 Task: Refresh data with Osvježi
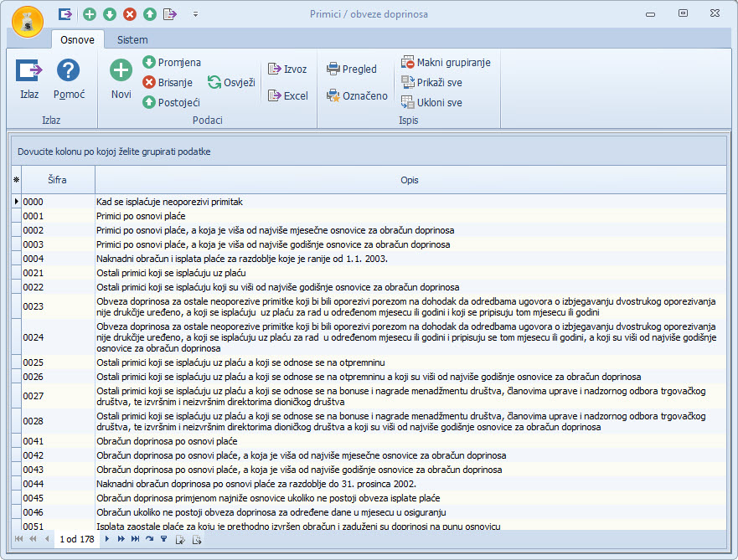231,82
